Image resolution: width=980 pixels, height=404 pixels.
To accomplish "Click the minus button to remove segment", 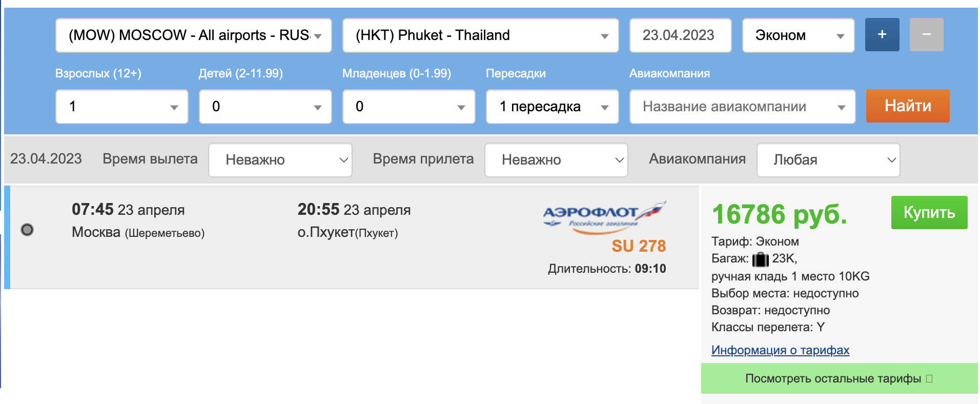I will click(926, 35).
